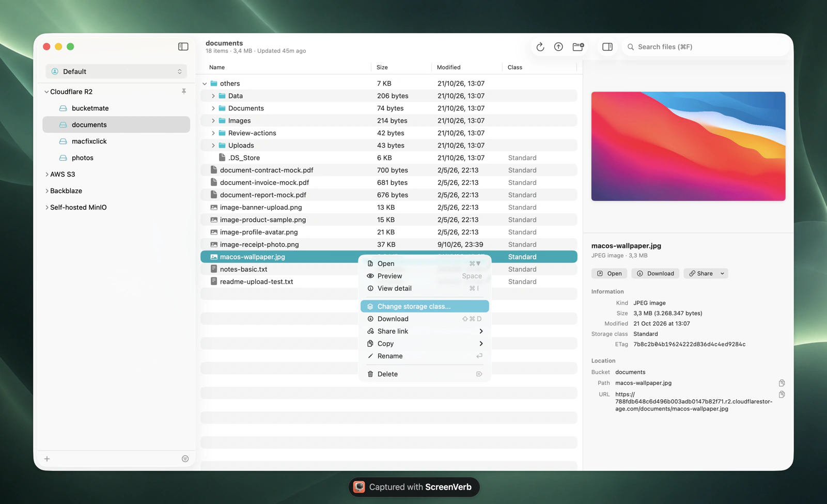Choose Change storage class... menu item
Screen dimensions: 827x504
point(425,306)
